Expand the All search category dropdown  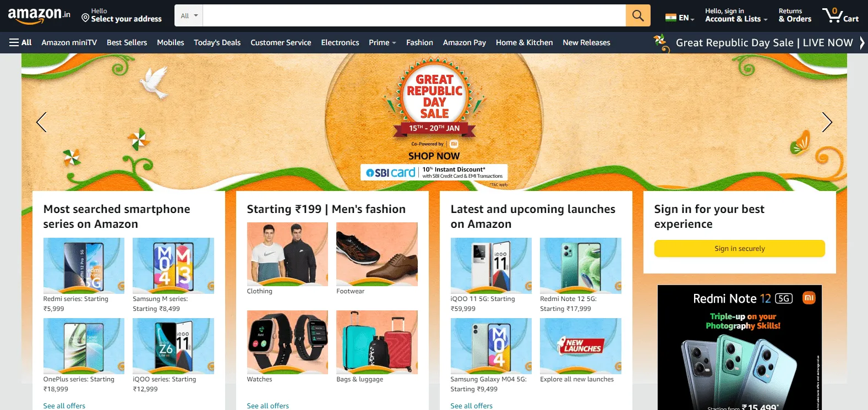point(189,15)
